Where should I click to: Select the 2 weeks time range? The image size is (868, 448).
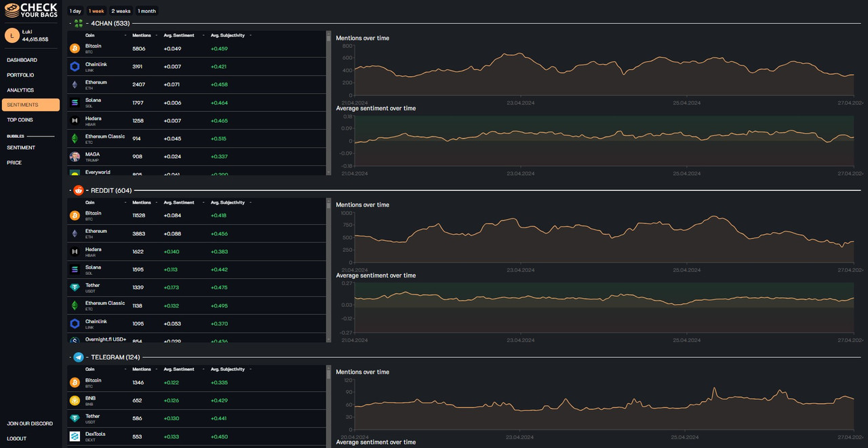click(x=121, y=11)
